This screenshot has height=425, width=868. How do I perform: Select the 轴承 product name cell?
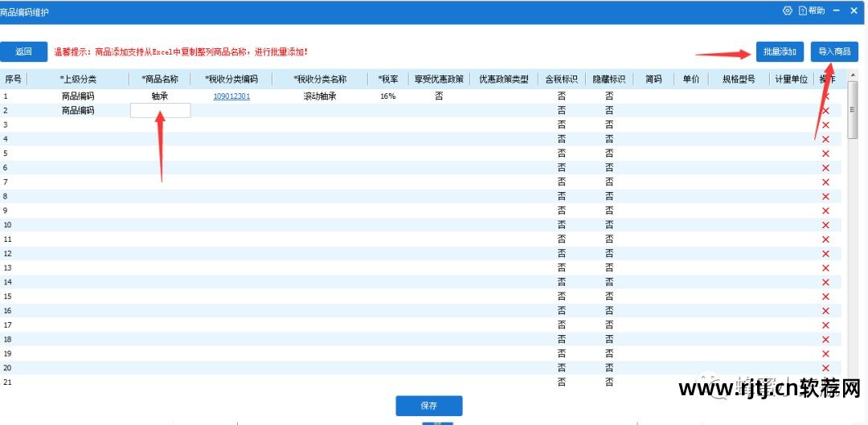[159, 96]
